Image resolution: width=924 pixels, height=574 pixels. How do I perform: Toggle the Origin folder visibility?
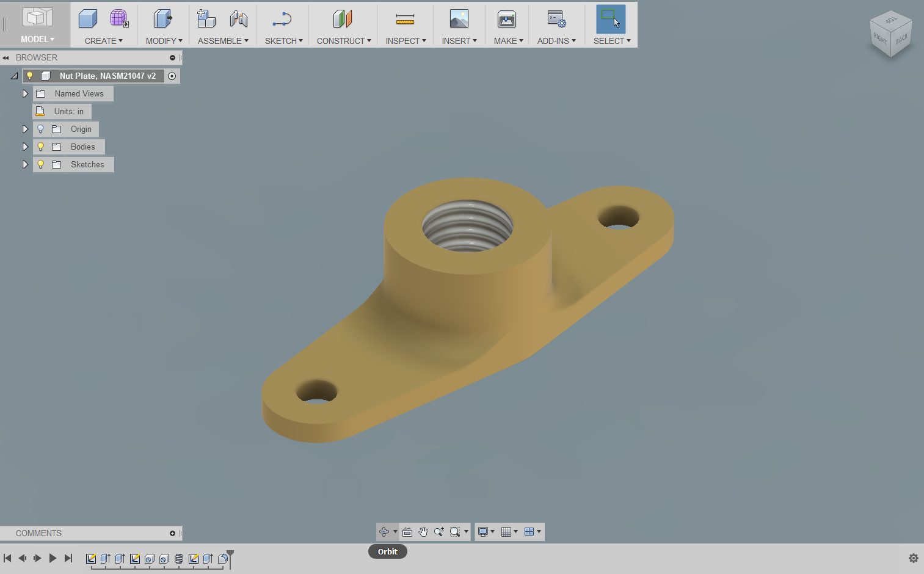pyautogui.click(x=40, y=129)
